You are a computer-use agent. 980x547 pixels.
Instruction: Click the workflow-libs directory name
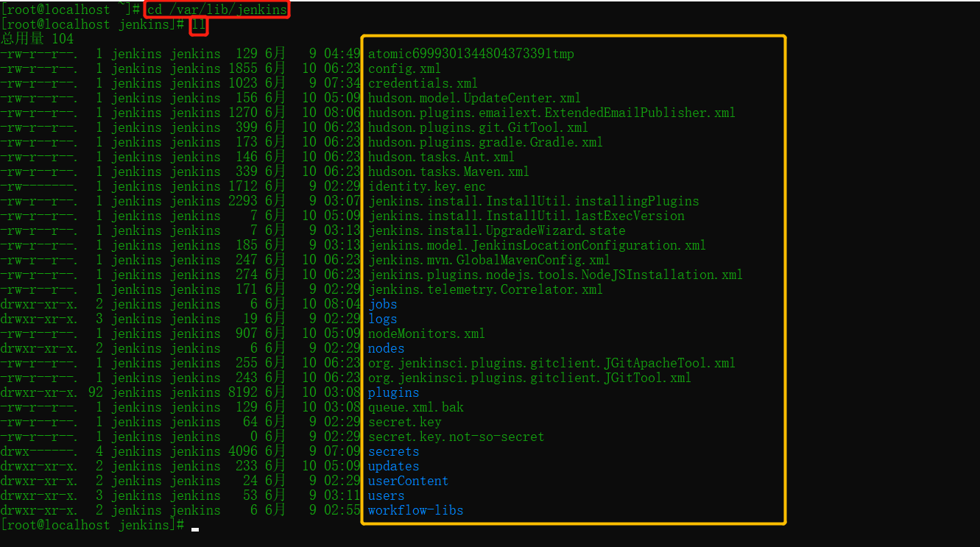[x=416, y=510]
